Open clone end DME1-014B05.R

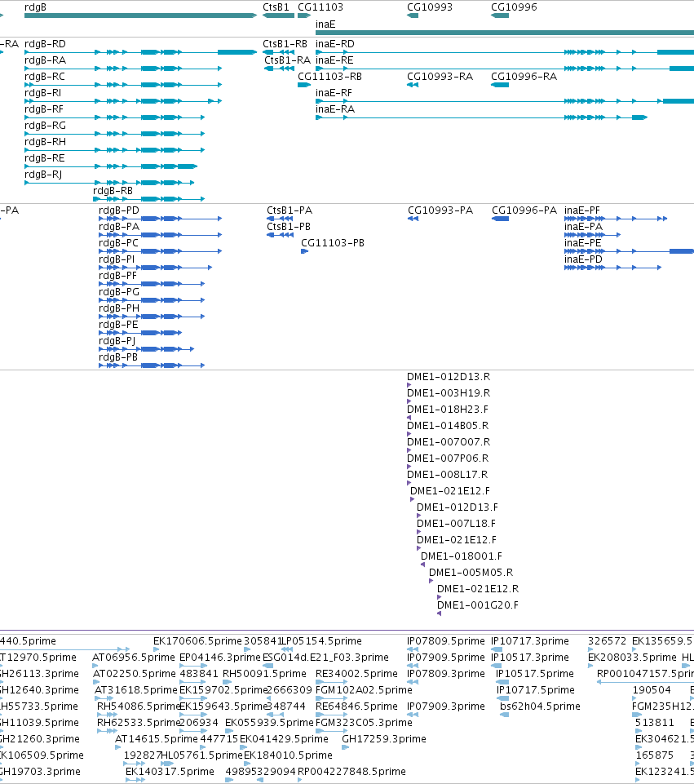[x=448, y=426]
